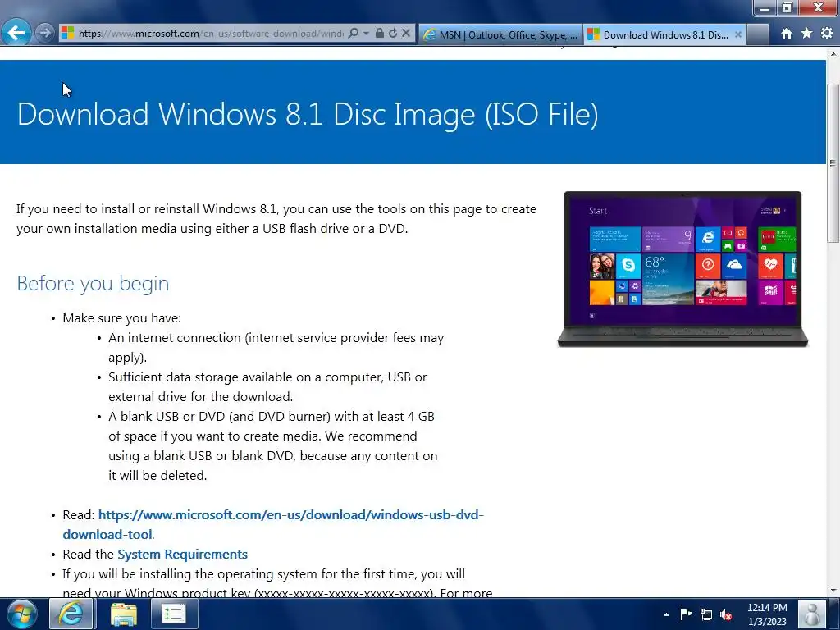The image size is (840, 630).
Task: Click the list document app taskbar icon
Action: pos(174,614)
